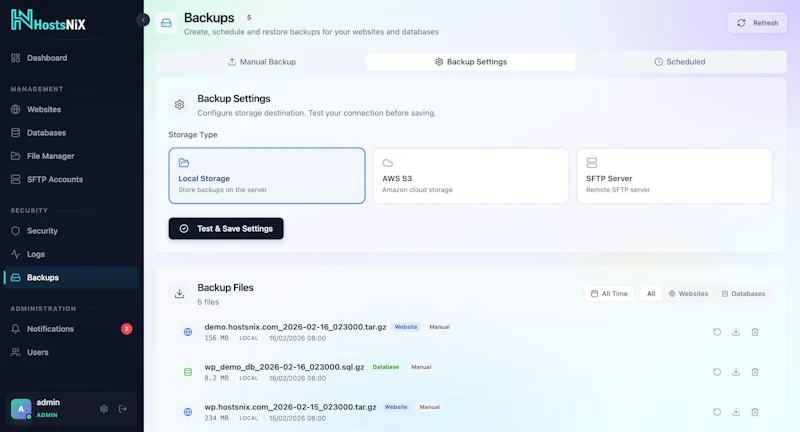Restore wp.hostsnix.com backup
Viewport: 800px width, 432px height.
[x=717, y=412]
